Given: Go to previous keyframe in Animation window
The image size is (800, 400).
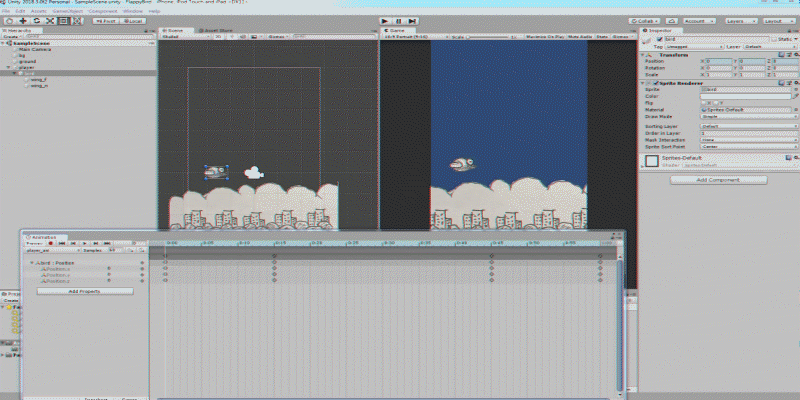Looking at the screenshot, I should point(73,243).
